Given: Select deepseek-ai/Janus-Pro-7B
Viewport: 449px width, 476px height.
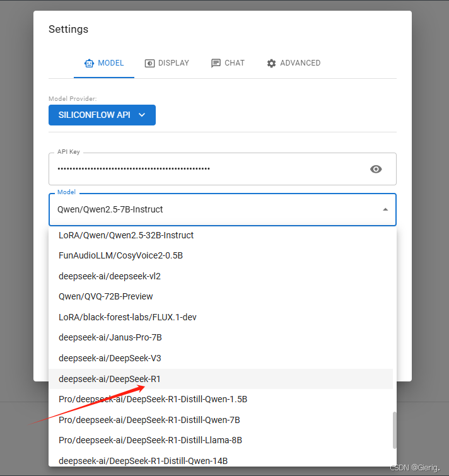Looking at the screenshot, I should pyautogui.click(x=221, y=337).
